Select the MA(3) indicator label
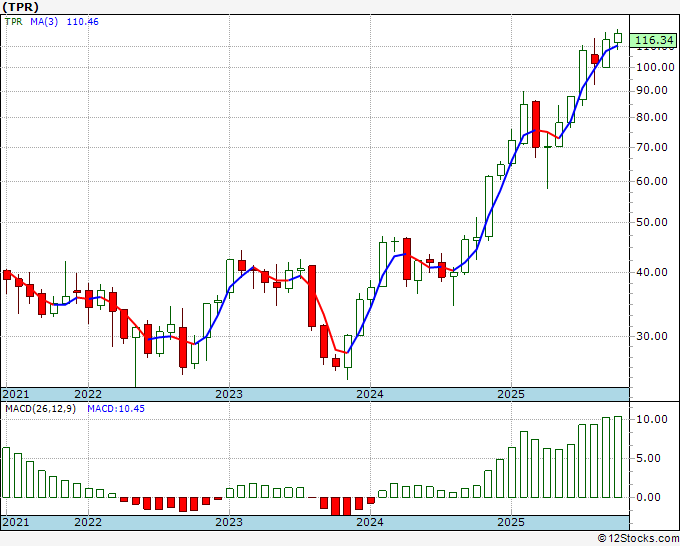The image size is (680, 546). coord(44,22)
